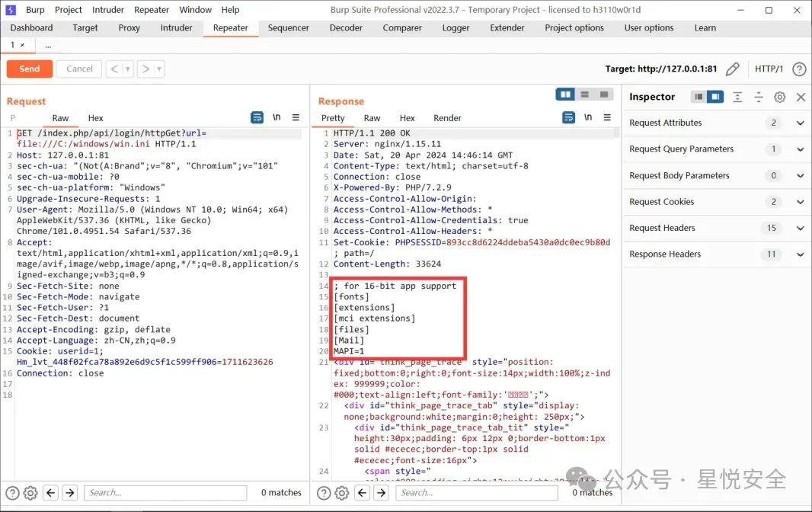
Task: Switch to the Sequencer tab
Action: (289, 28)
